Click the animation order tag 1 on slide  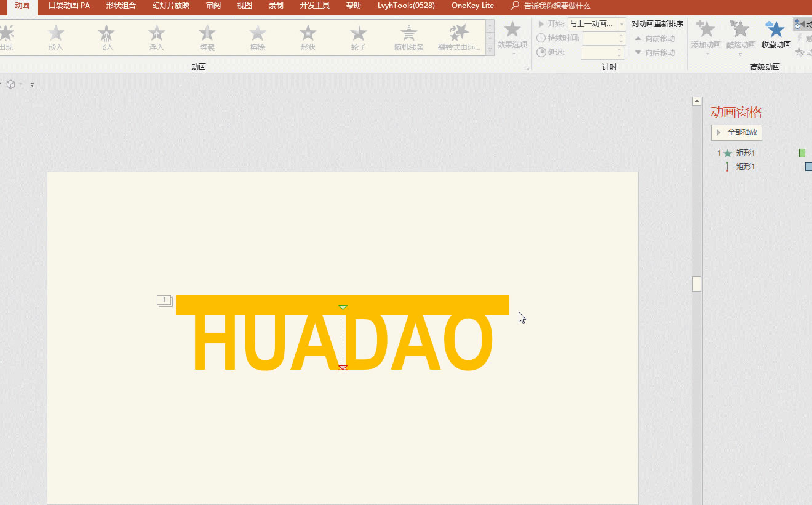[164, 300]
